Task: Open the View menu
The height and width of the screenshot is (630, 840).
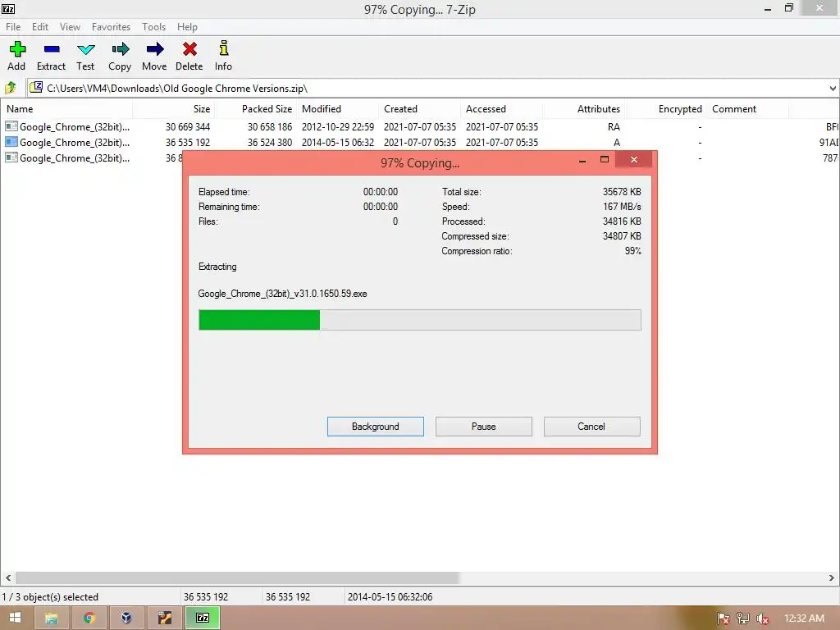Action: 70,27
